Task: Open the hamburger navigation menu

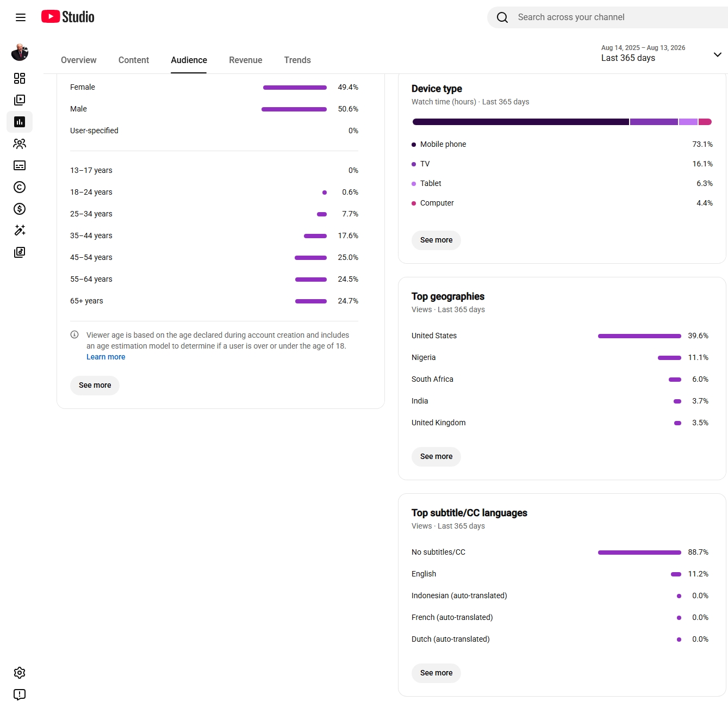Action: pyautogui.click(x=21, y=17)
